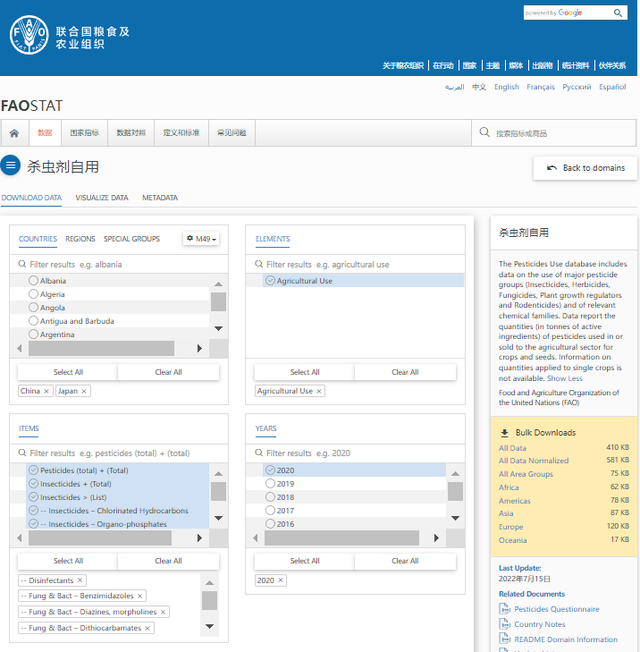Image resolution: width=640 pixels, height=652 pixels.
Task: Click the FAO logo emblem
Action: (x=29, y=35)
